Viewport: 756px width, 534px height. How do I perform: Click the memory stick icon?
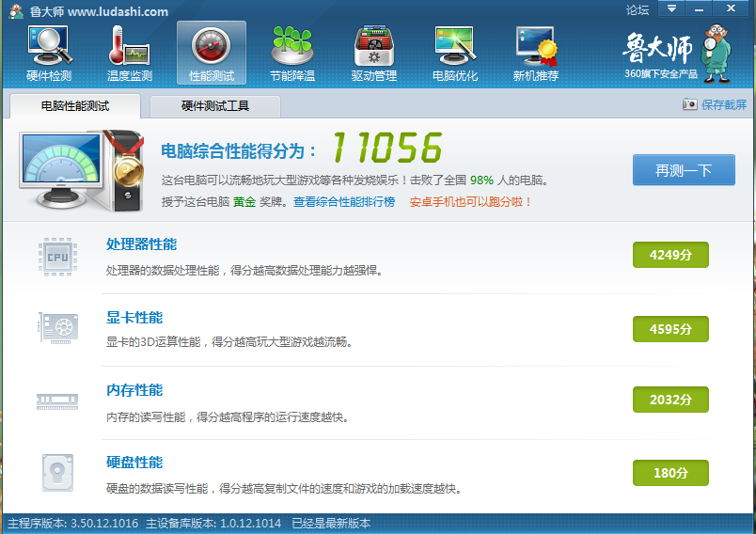57,401
